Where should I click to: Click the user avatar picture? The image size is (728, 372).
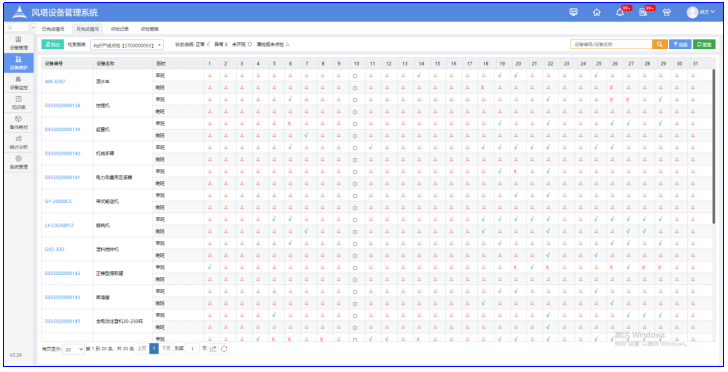692,12
